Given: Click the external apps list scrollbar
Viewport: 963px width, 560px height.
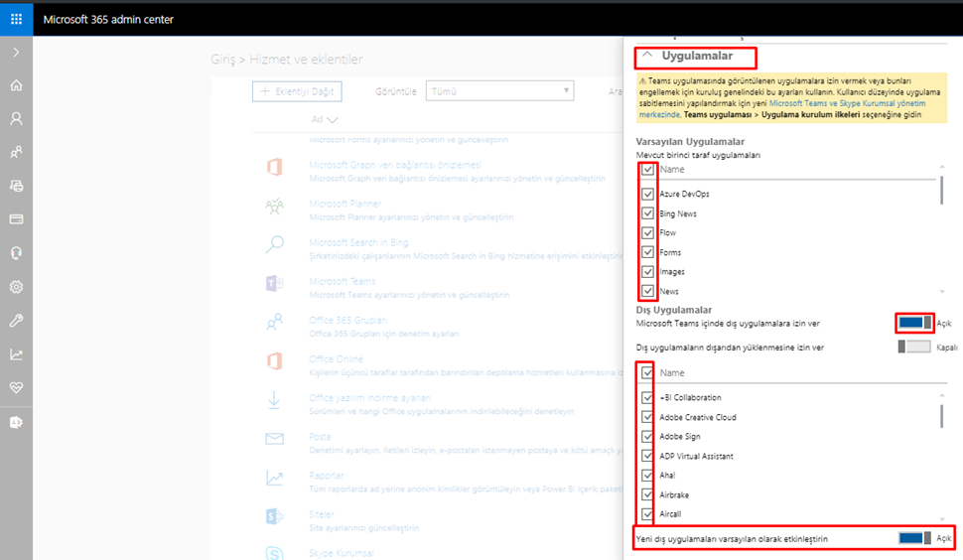Looking at the screenshot, I should [941, 414].
